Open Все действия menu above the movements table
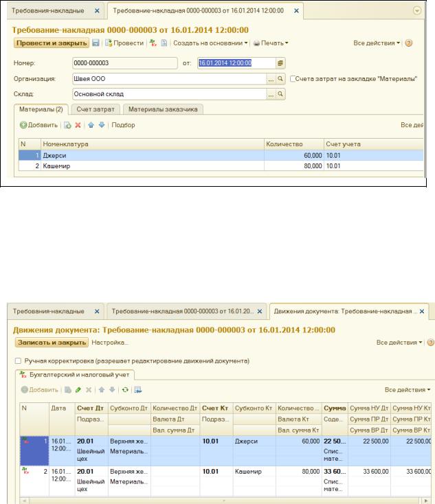 click(408, 390)
